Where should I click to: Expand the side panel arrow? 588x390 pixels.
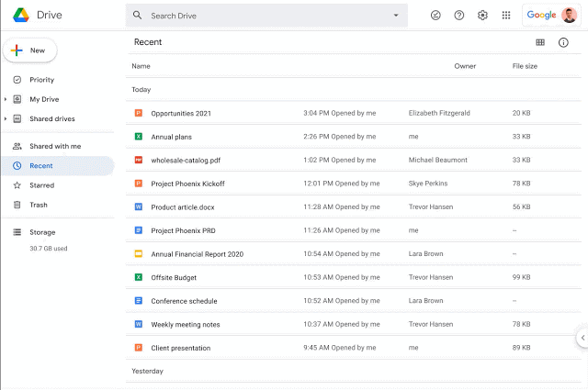tap(581, 338)
